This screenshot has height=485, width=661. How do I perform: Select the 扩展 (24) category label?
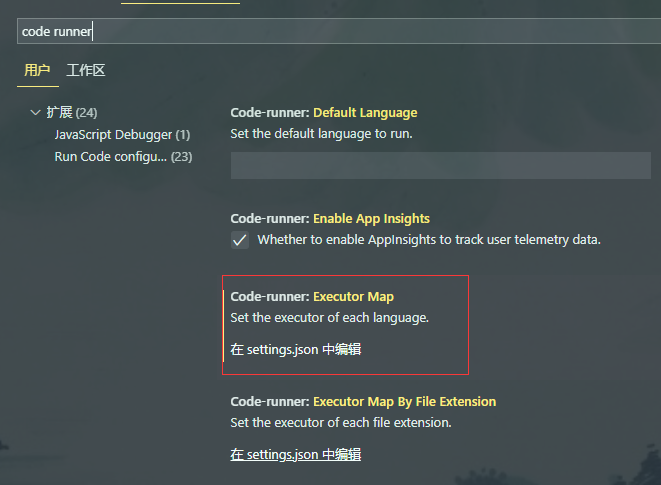pos(71,112)
